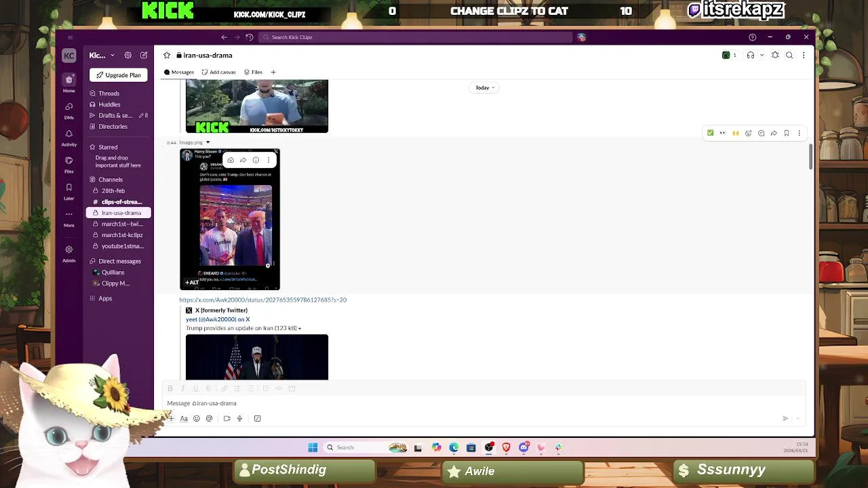Record an audio clip with microphone
The width and height of the screenshot is (868, 488).
pos(239,418)
